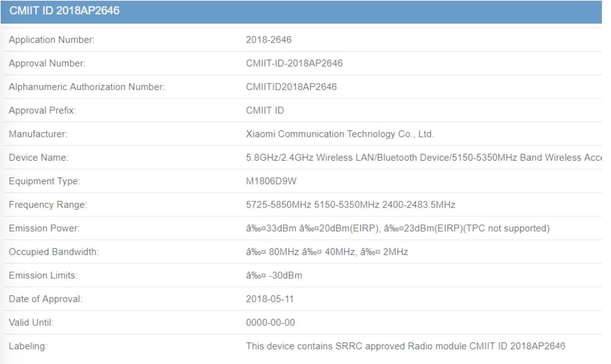Click the Alphanumeric Authorization Number value

(291, 87)
